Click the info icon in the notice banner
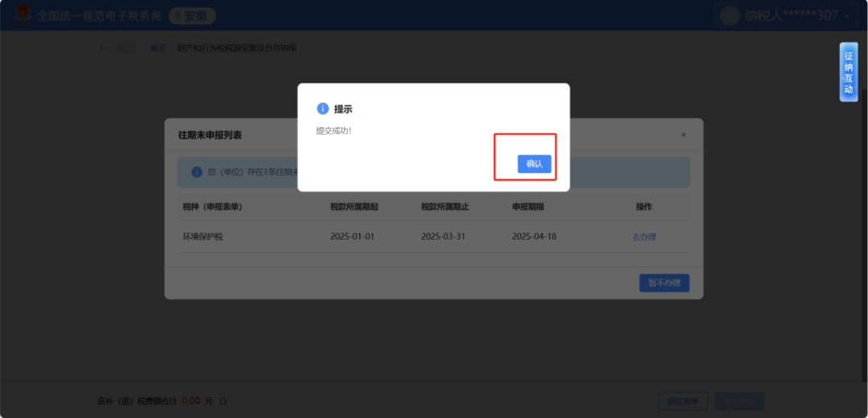 [197, 172]
